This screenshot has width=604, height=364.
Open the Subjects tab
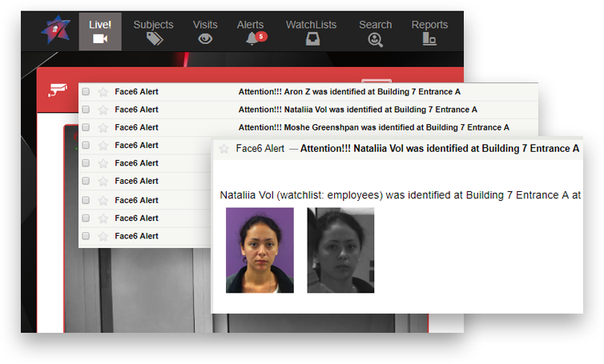tap(153, 31)
